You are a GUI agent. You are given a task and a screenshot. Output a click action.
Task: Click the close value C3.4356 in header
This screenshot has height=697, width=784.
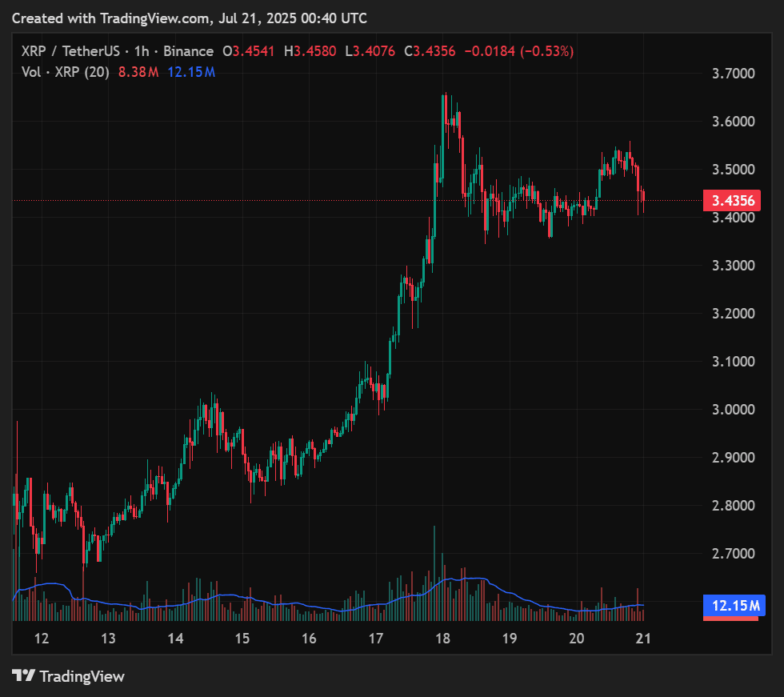[x=430, y=51]
